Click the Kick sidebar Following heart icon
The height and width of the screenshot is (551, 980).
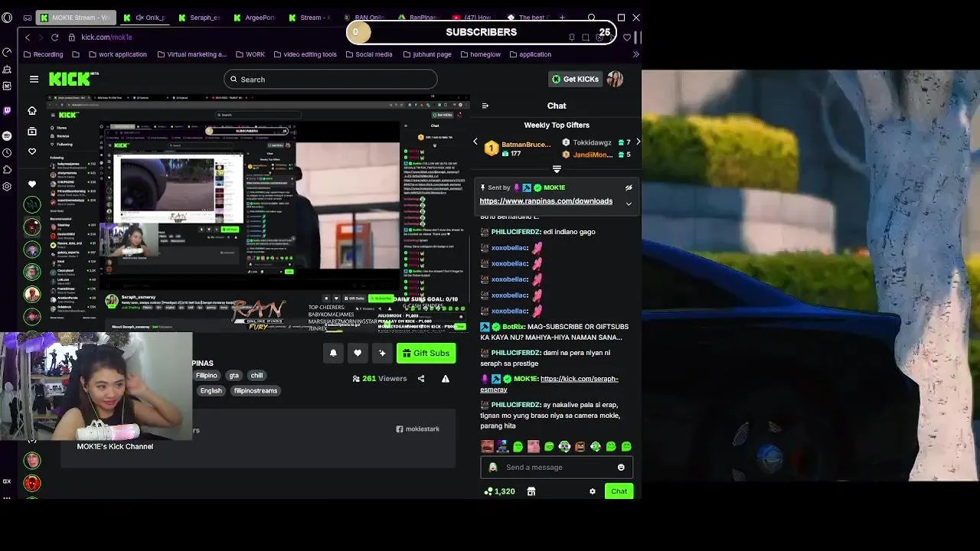pos(31,152)
